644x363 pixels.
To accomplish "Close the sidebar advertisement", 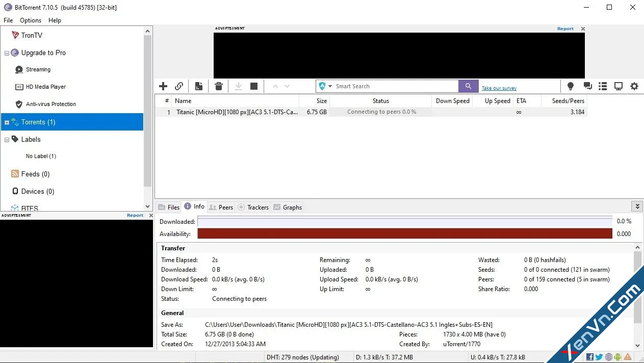I will point(151,215).
